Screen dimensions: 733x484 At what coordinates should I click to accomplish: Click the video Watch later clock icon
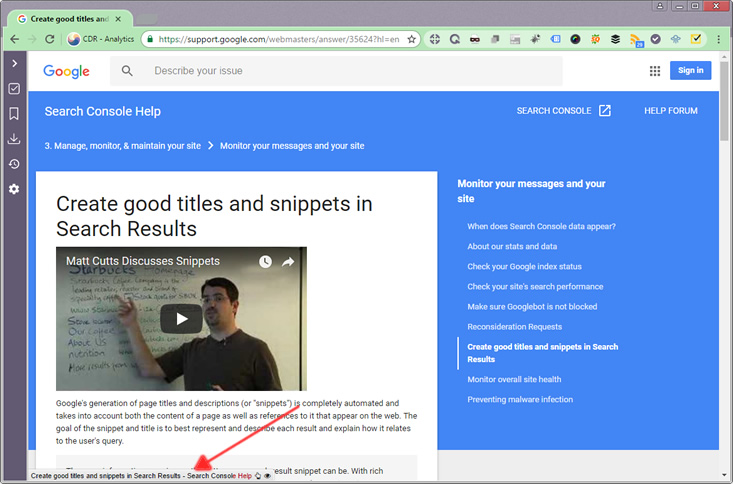click(265, 261)
